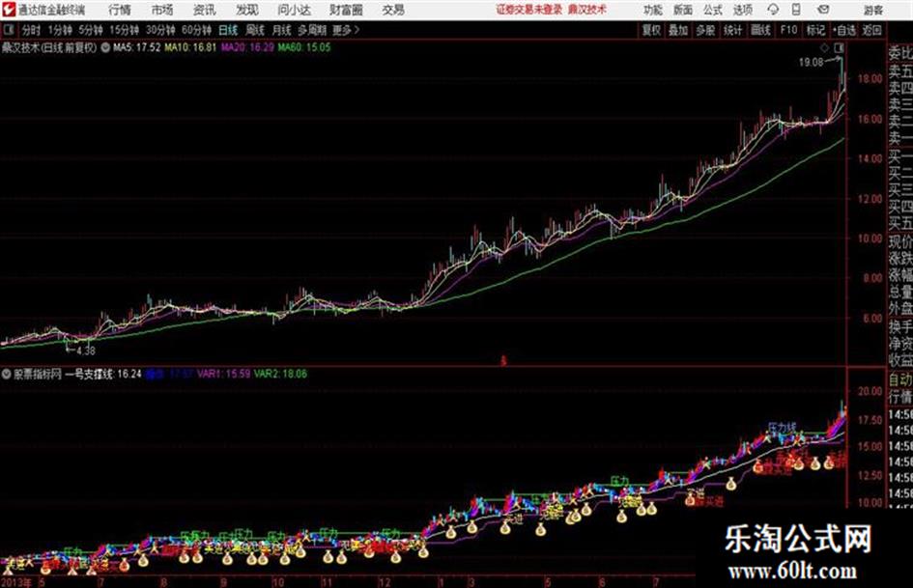Open the 行情 menu
The width and height of the screenshot is (913, 588).
pos(120,10)
